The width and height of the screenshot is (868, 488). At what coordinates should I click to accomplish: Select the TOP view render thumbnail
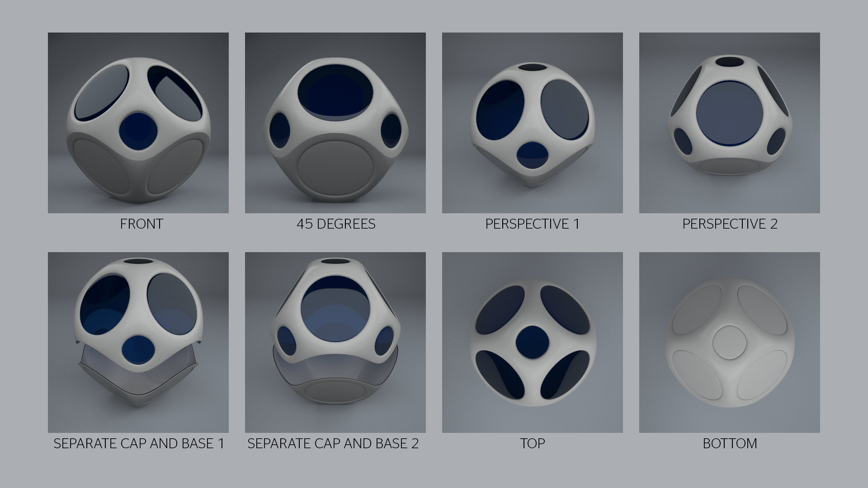coord(533,343)
